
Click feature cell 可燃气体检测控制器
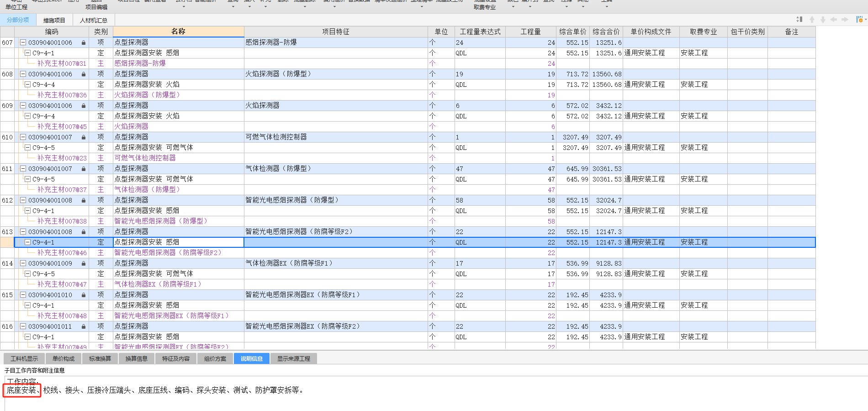pos(336,137)
